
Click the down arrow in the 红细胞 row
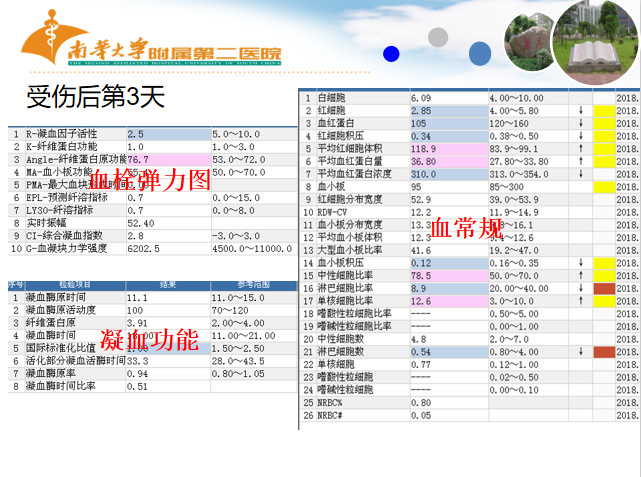tap(581, 110)
